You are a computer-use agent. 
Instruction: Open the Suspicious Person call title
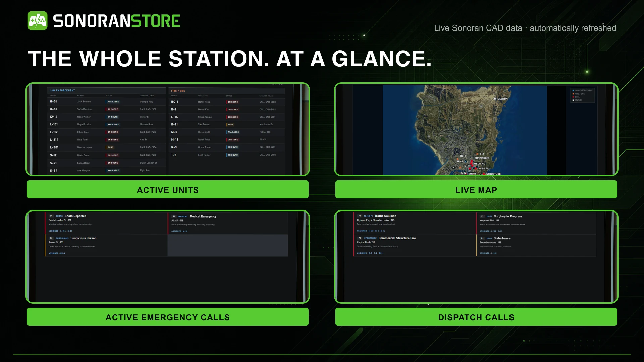tap(84, 238)
